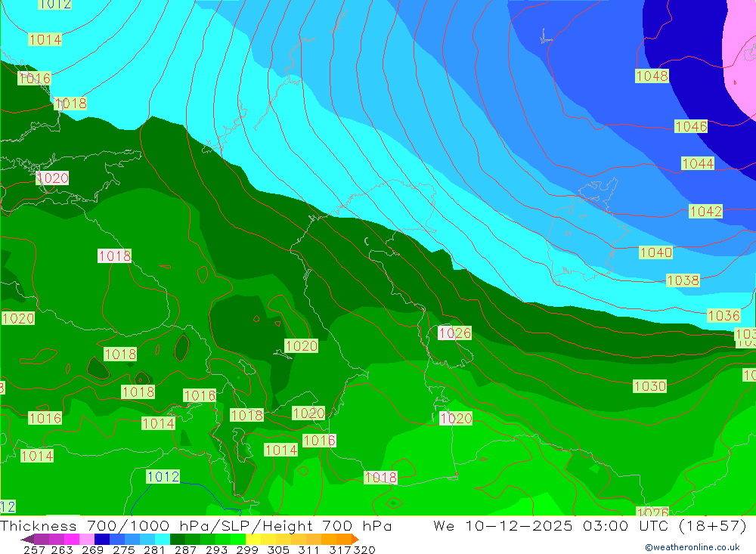This screenshot has width=756, height=554.
Task: Click the dark blue swatch in legend
Action: pos(102,539)
